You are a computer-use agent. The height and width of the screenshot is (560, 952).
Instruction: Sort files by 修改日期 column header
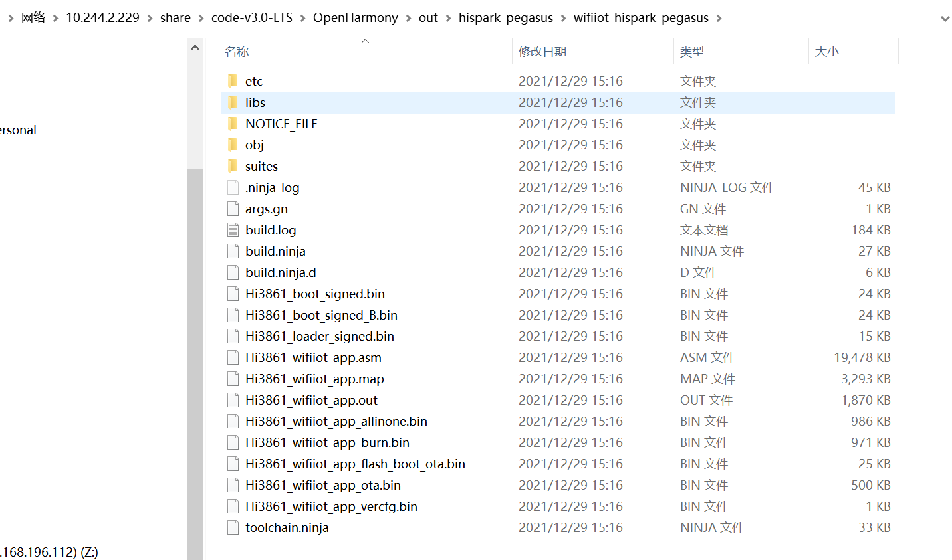542,52
